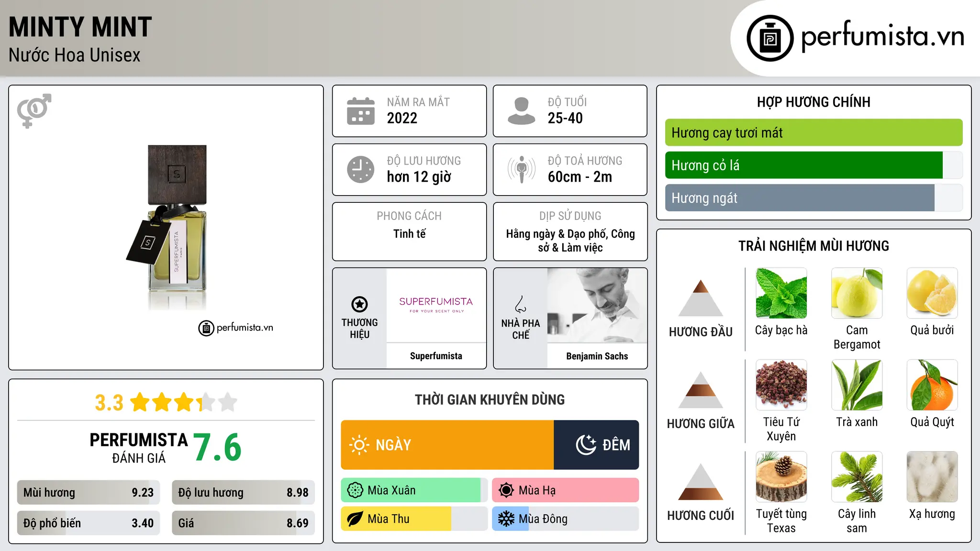Image resolution: width=980 pixels, height=551 pixels.
Task: Click the longevity value hơn 12 giờ
Action: [419, 177]
